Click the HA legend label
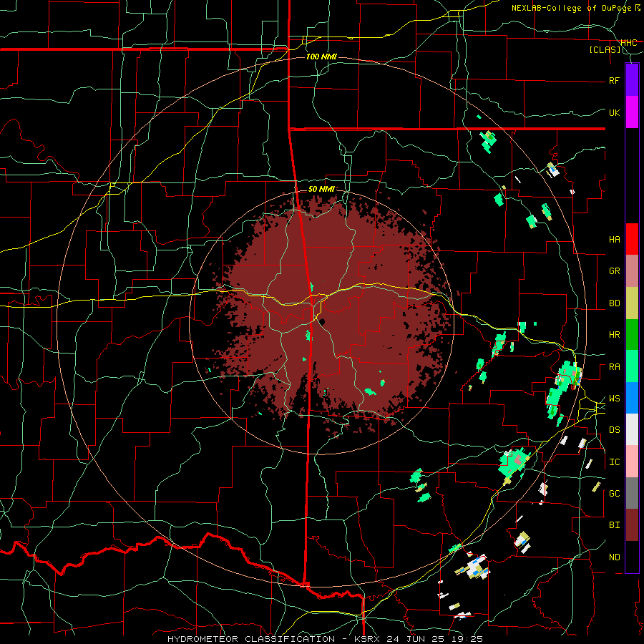The height and width of the screenshot is (644, 644). click(614, 239)
